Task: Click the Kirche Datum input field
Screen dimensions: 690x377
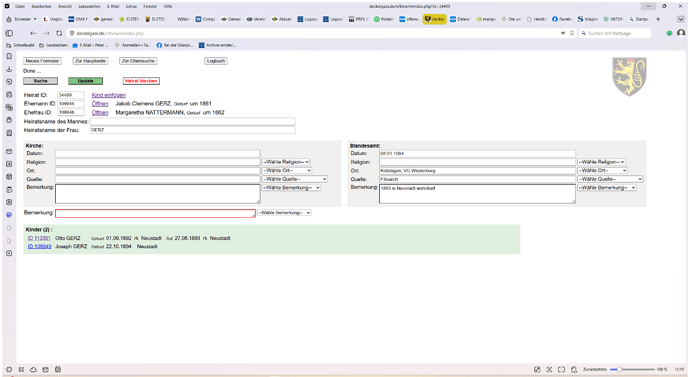Action: (x=158, y=154)
